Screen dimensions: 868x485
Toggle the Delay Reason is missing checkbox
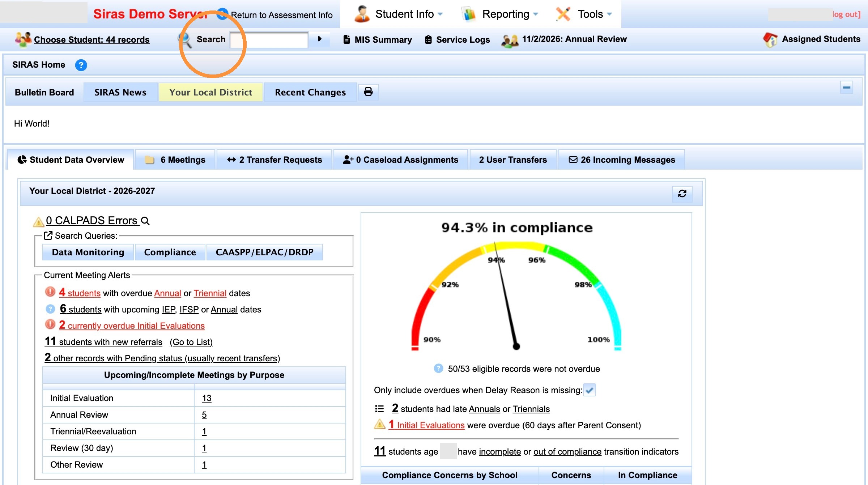pyautogui.click(x=590, y=390)
